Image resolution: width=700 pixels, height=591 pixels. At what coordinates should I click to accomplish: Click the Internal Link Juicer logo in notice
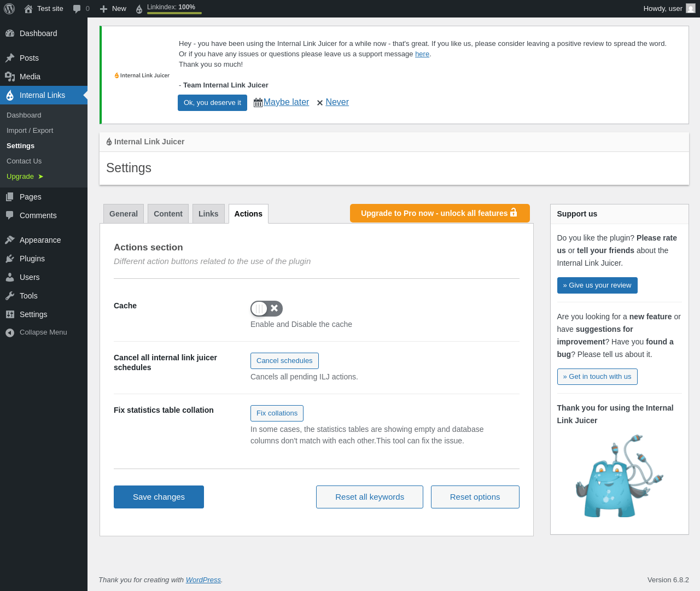point(142,75)
